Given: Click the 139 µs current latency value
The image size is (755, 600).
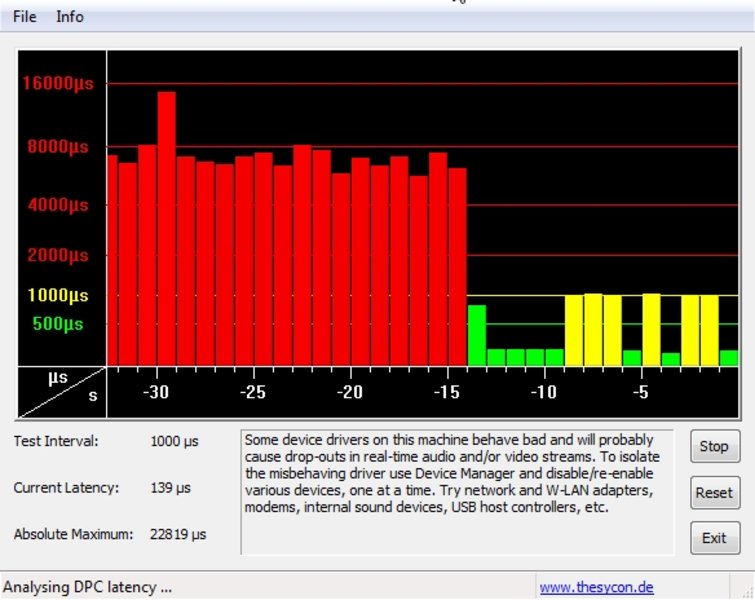Looking at the screenshot, I should coord(170,487).
